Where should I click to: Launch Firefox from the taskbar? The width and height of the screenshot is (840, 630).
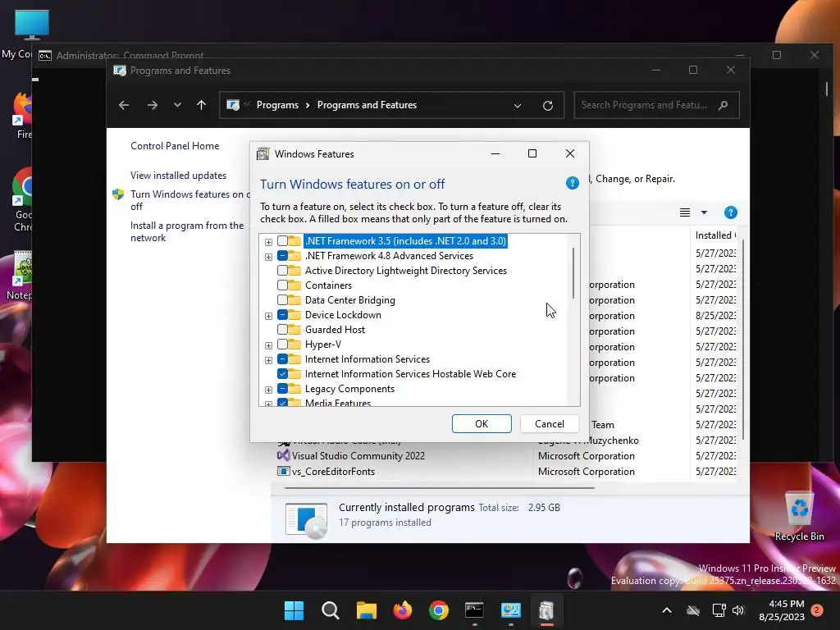(x=402, y=610)
